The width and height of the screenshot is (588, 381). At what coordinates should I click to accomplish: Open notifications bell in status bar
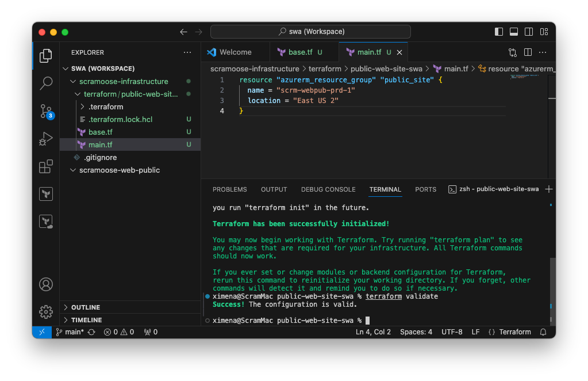543,332
